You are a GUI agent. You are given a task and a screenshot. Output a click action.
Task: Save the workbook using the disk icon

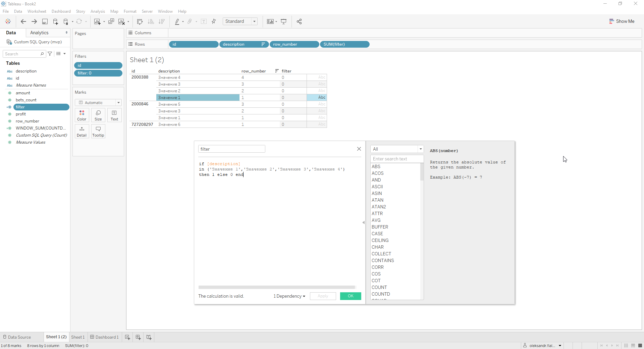pyautogui.click(x=45, y=21)
